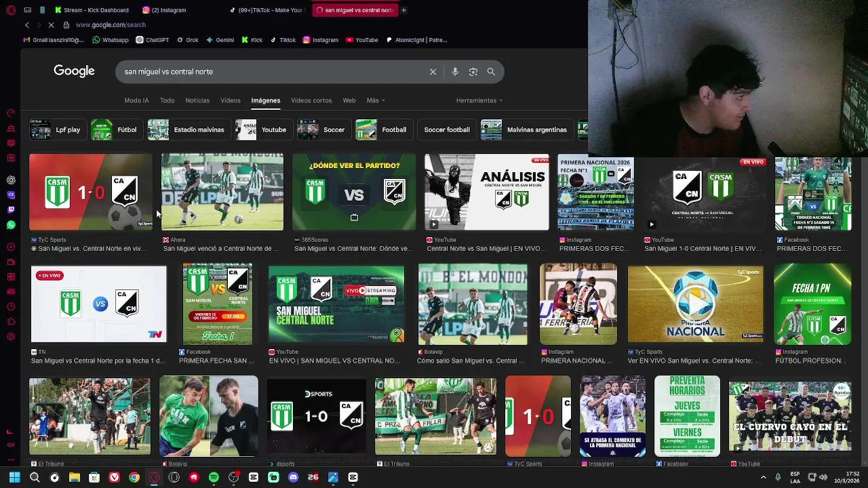The height and width of the screenshot is (488, 868).
Task: Open Gmail bookmark in the bookmarks bar
Action: (x=54, y=40)
